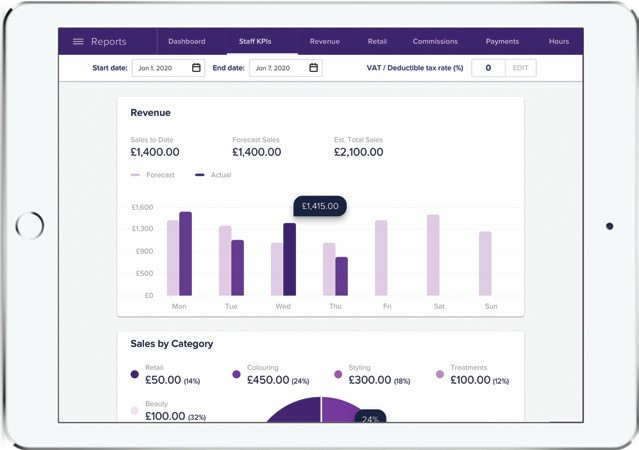Click Tuesday's actual revenue bar
This screenshot has height=450, width=639.
coord(238,268)
